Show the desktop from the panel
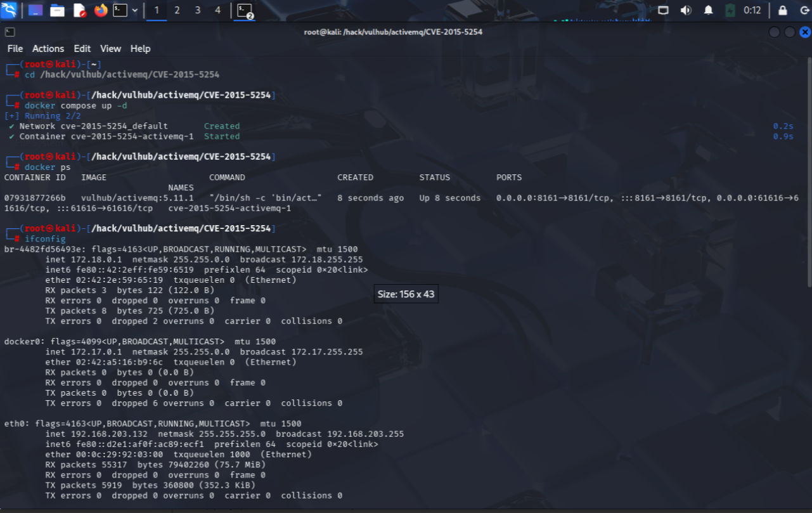The width and height of the screenshot is (812, 513). [35, 10]
